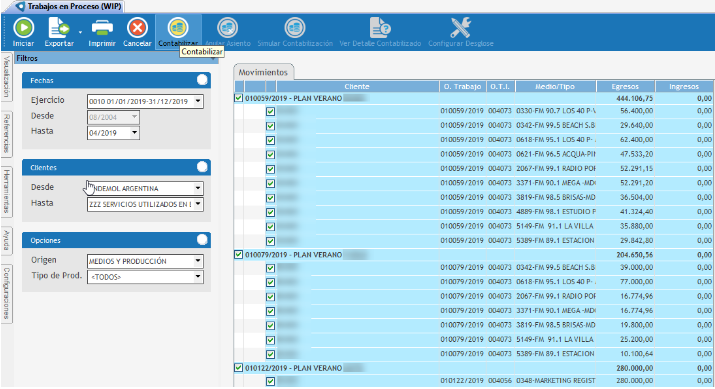Open the Origen dropdown
Screen dimensions: 715x389
click(198, 261)
